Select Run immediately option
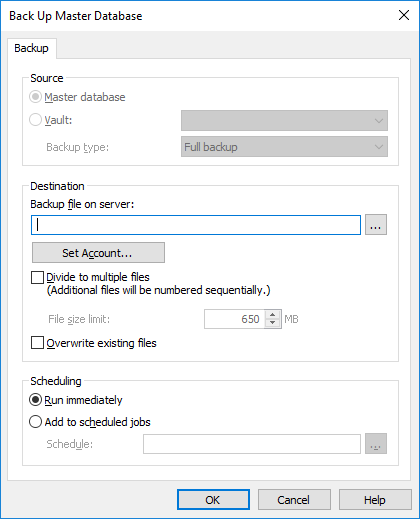This screenshot has width=420, height=519. [x=35, y=400]
